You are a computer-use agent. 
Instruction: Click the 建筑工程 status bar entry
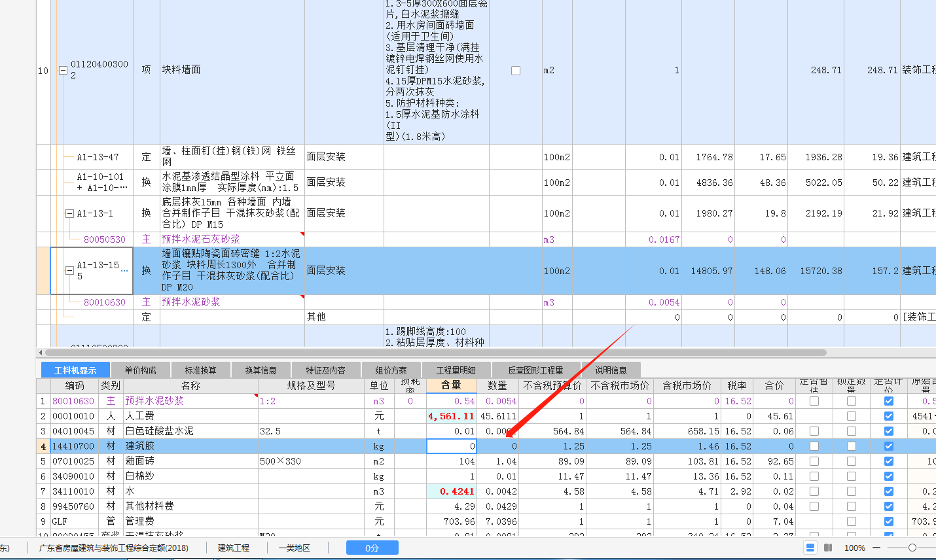click(234, 548)
